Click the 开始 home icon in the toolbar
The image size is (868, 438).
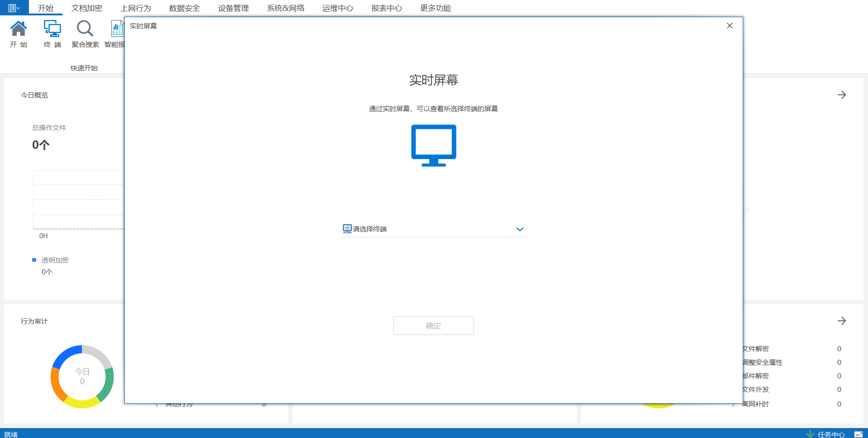[x=19, y=34]
